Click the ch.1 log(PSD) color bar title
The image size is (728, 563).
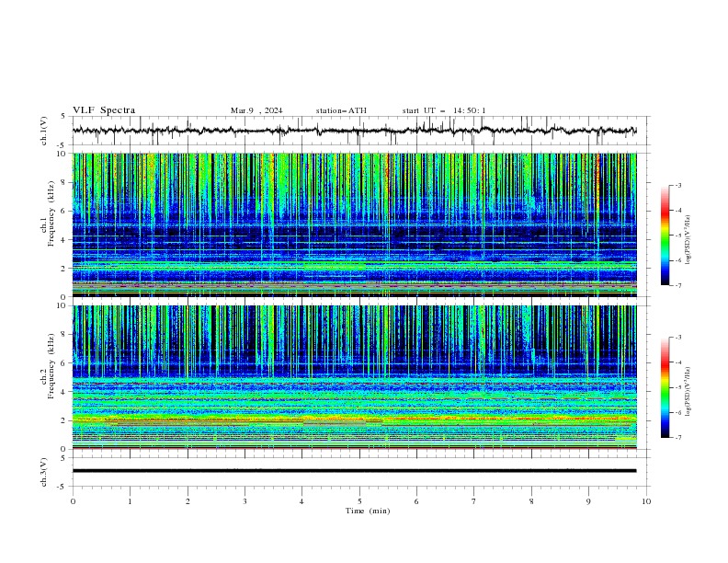(688, 240)
